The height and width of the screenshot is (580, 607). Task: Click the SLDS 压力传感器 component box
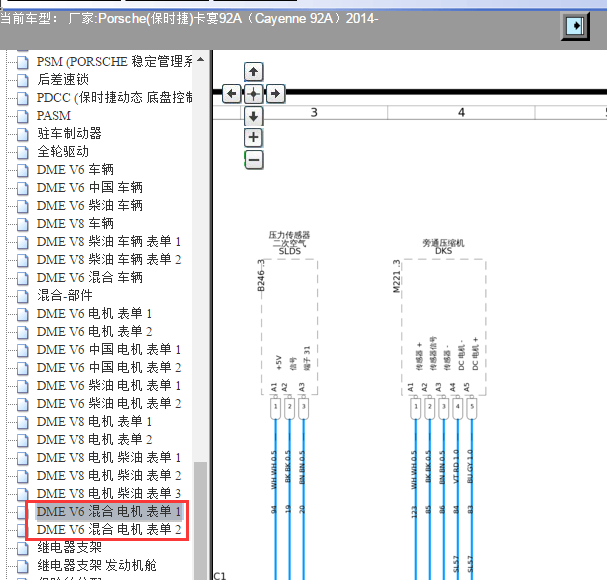(x=290, y=327)
